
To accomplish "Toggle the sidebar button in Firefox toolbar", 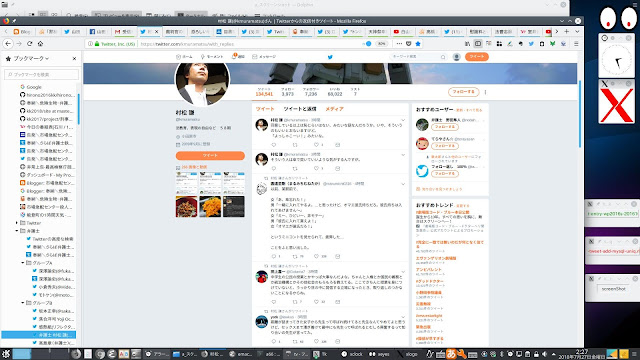I will [478, 44].
